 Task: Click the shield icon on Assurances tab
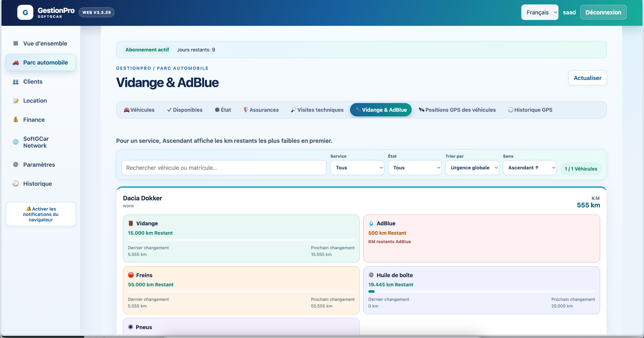[246, 110]
